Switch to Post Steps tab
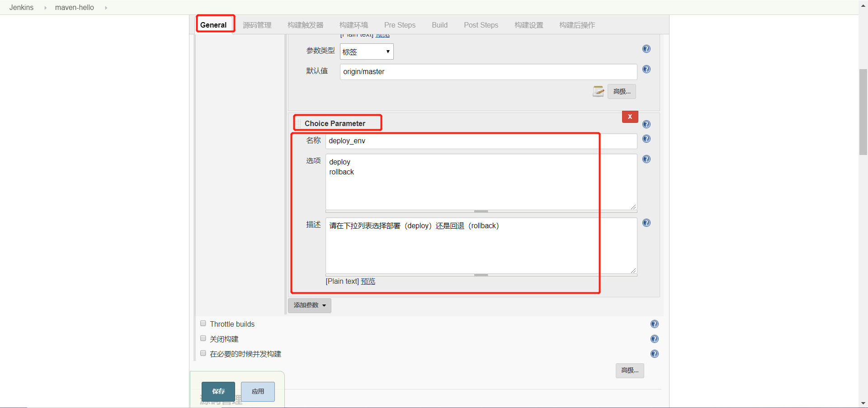 point(481,25)
